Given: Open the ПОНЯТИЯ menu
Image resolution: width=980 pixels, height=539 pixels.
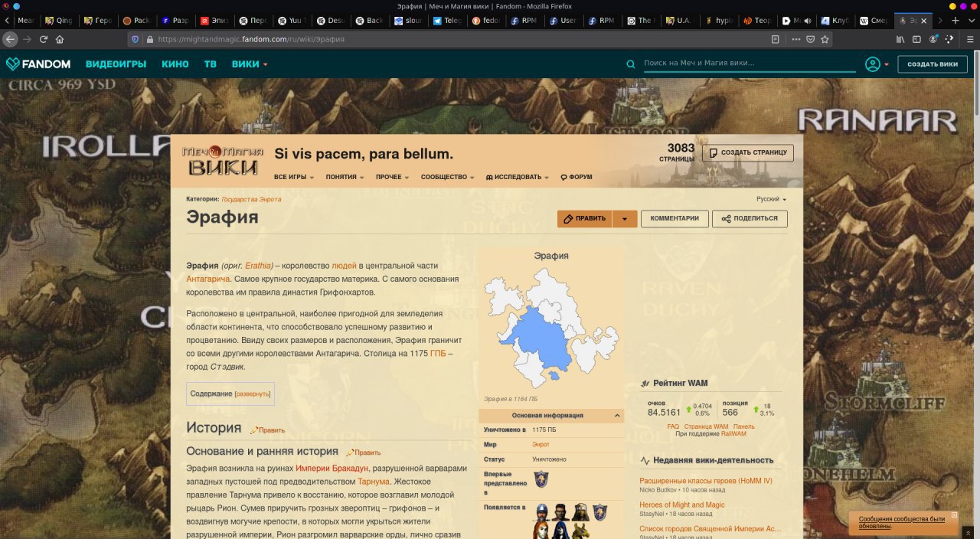Looking at the screenshot, I should click(345, 177).
